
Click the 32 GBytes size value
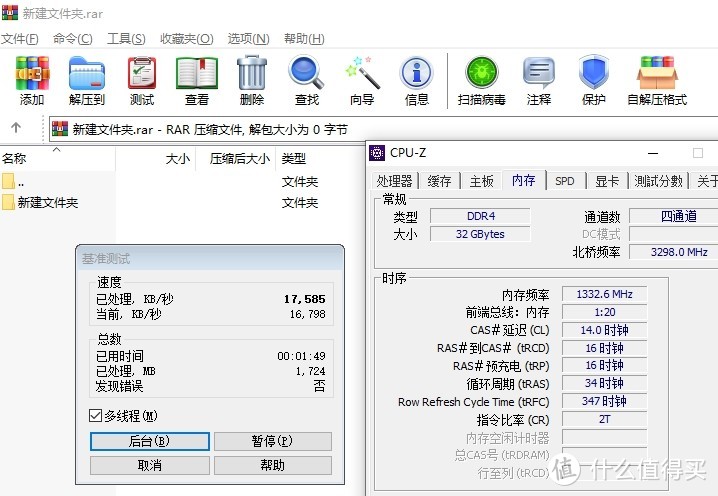[480, 234]
